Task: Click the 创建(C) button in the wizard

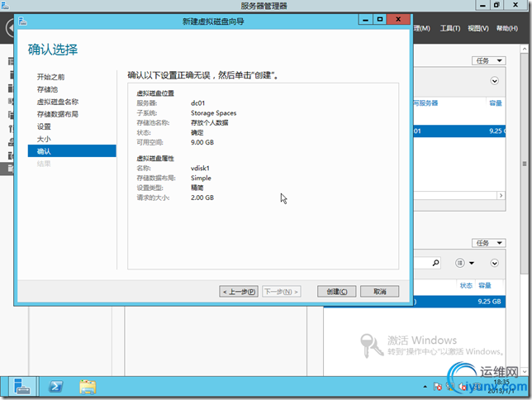Action: 336,292
